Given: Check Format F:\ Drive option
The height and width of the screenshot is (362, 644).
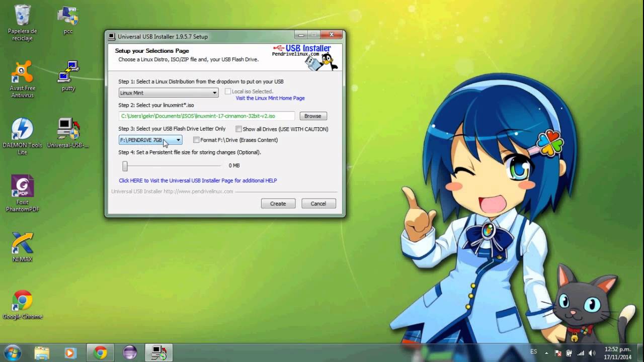Looking at the screenshot, I should (x=196, y=140).
